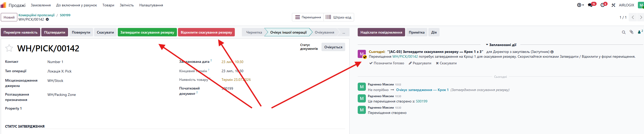
Task: Open WH/PICK/00142 link in planned activity
Action: coord(405,56)
